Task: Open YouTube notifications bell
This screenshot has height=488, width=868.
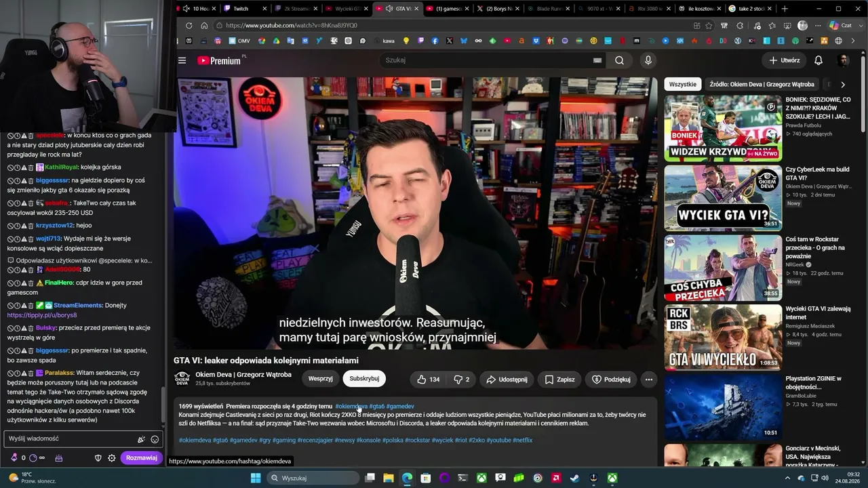Action: pyautogui.click(x=818, y=60)
